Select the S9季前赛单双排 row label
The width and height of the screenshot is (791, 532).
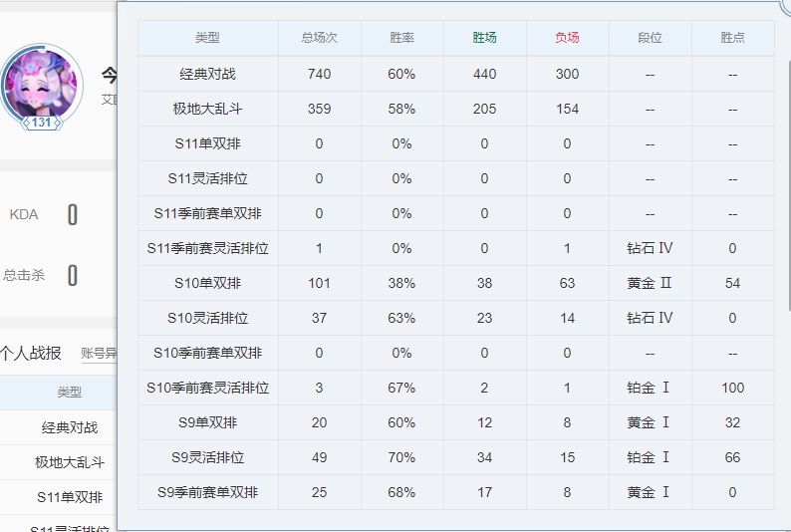[208, 492]
